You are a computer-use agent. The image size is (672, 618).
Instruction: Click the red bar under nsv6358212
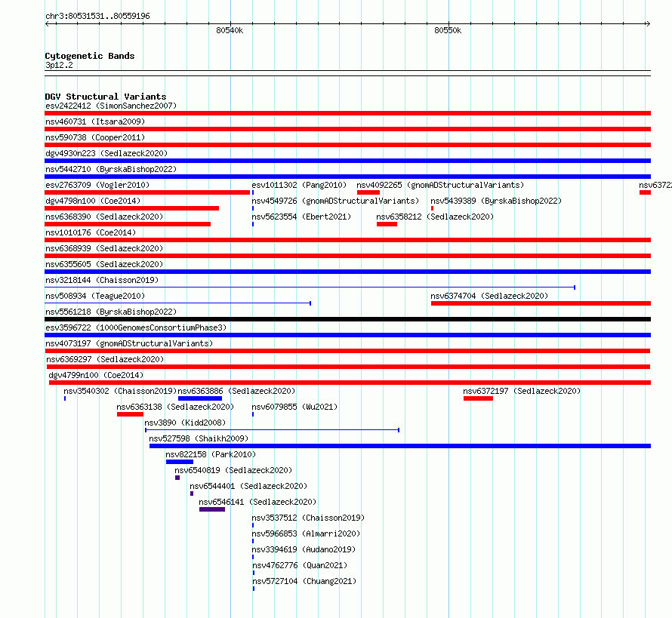(387, 224)
